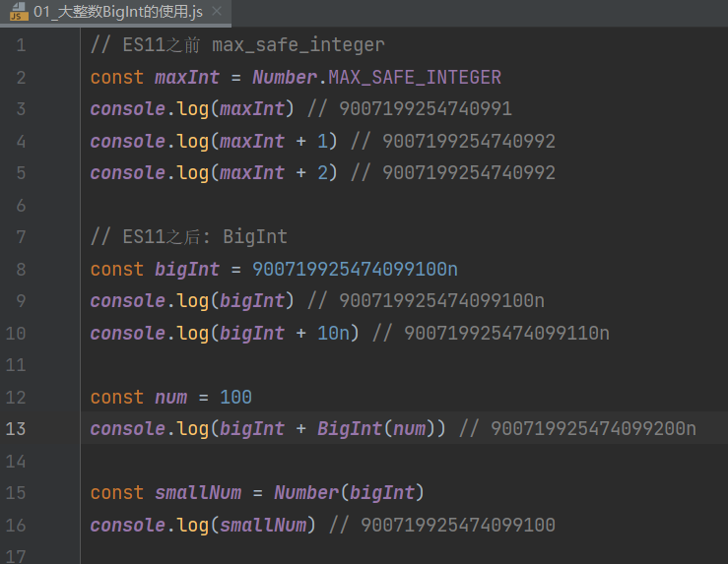Close the 01_大整数BigInt的使用.js tab
The width and height of the screenshot is (728, 564).
click(217, 11)
